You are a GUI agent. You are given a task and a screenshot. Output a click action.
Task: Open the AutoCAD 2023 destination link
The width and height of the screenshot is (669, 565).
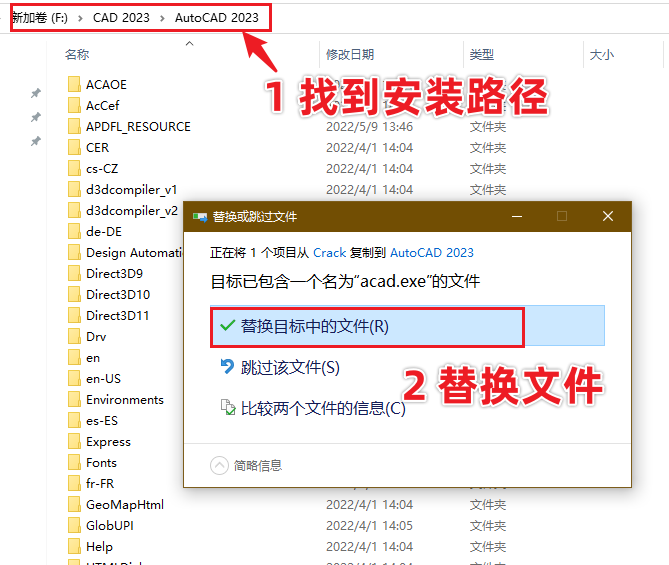(432, 253)
